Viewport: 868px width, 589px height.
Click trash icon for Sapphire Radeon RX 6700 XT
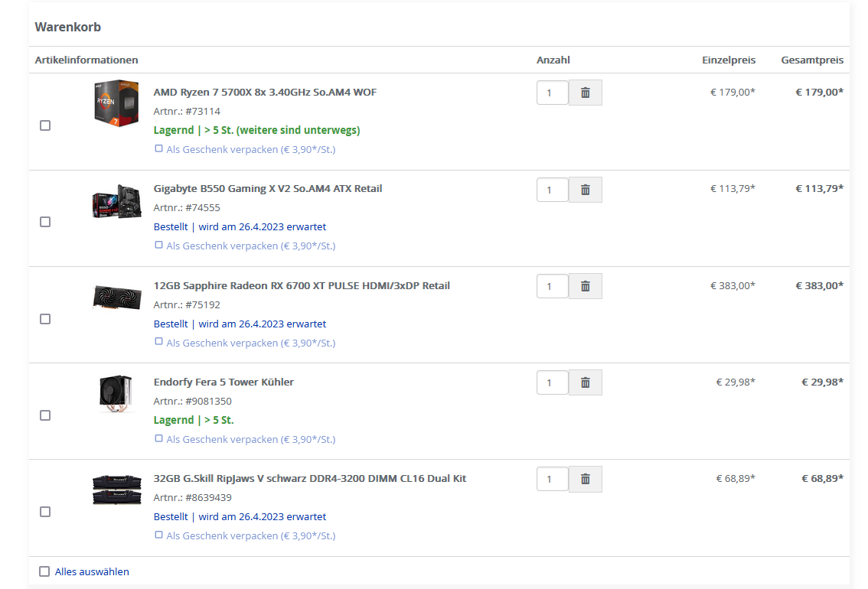(586, 286)
